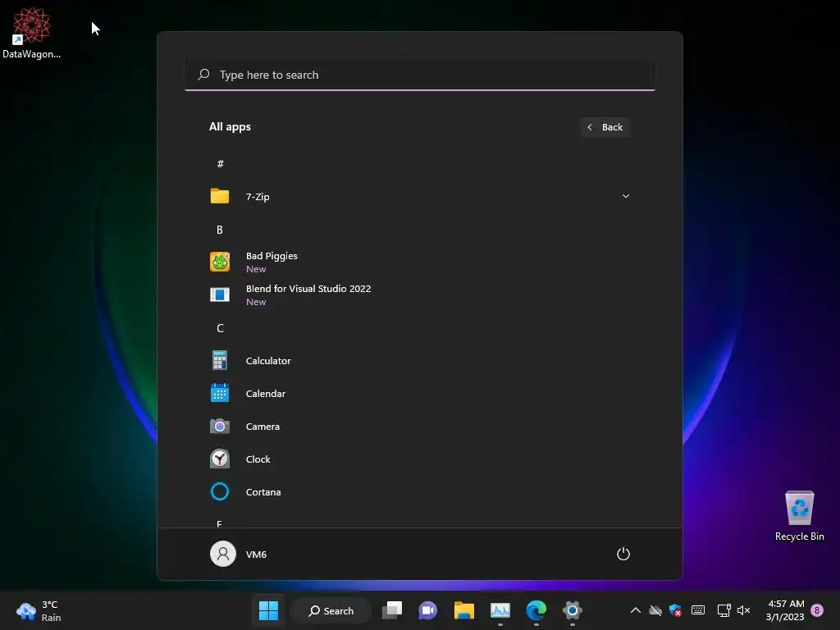Click the 'Camera' list entry text
This screenshot has height=630, width=840.
(262, 427)
